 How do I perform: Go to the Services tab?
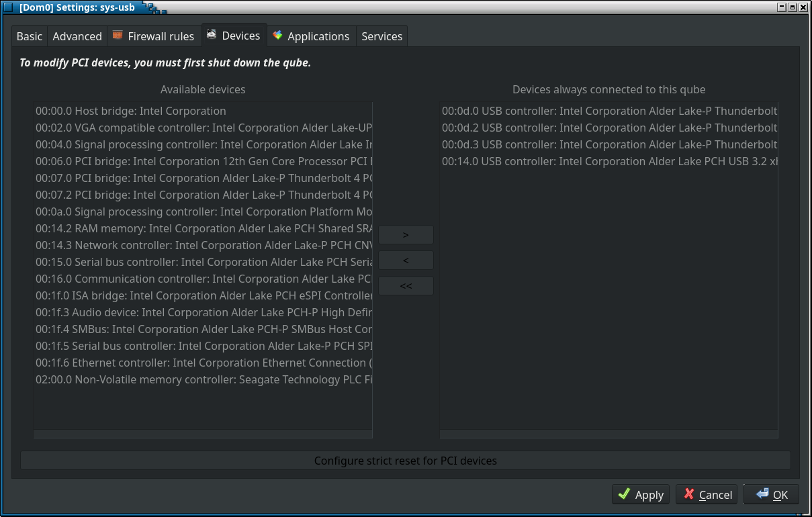pyautogui.click(x=381, y=36)
